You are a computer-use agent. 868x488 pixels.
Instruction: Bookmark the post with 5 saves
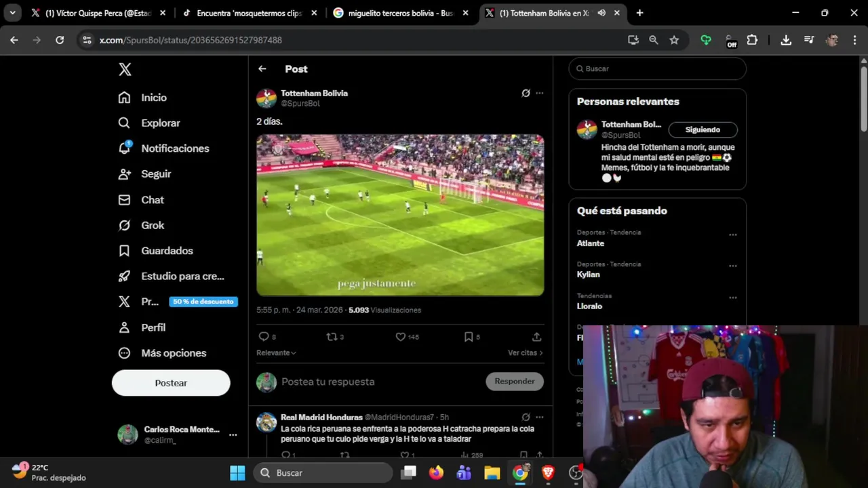coord(469,337)
